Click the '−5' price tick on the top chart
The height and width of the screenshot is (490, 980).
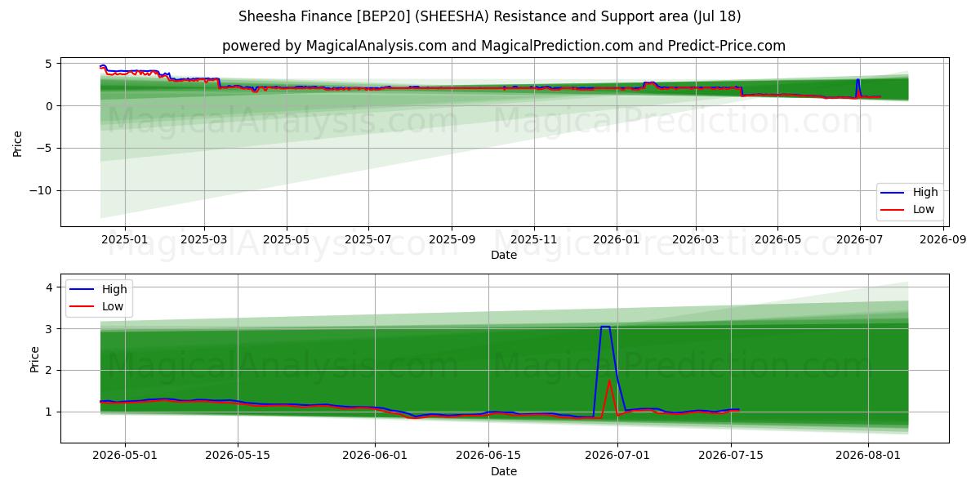point(45,148)
